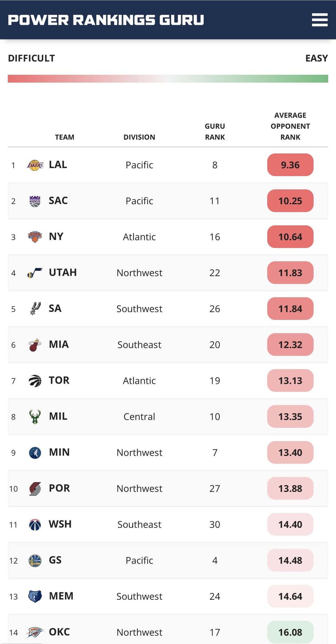Click the Trail Blazers logo
Screen dimensions: 336x644
[x=35, y=489]
